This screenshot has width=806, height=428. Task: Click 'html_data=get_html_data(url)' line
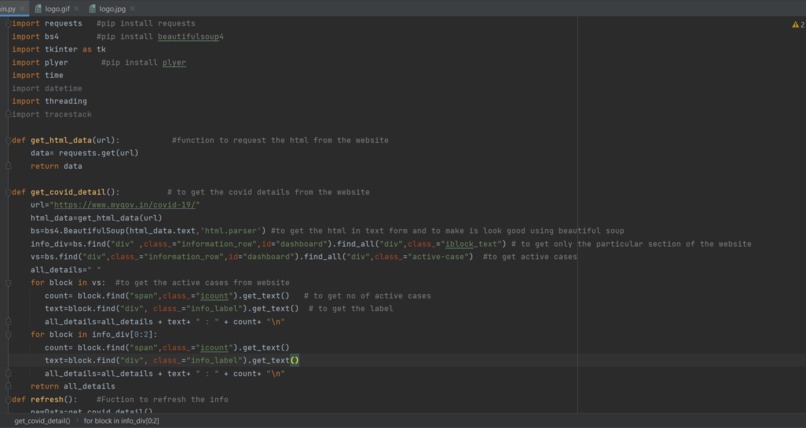click(96, 218)
